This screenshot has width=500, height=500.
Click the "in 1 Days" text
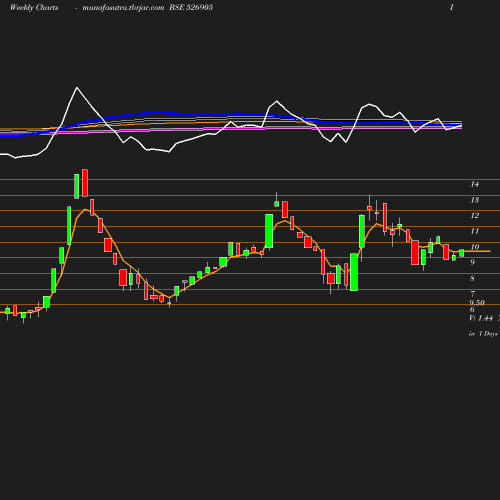[x=483, y=334]
